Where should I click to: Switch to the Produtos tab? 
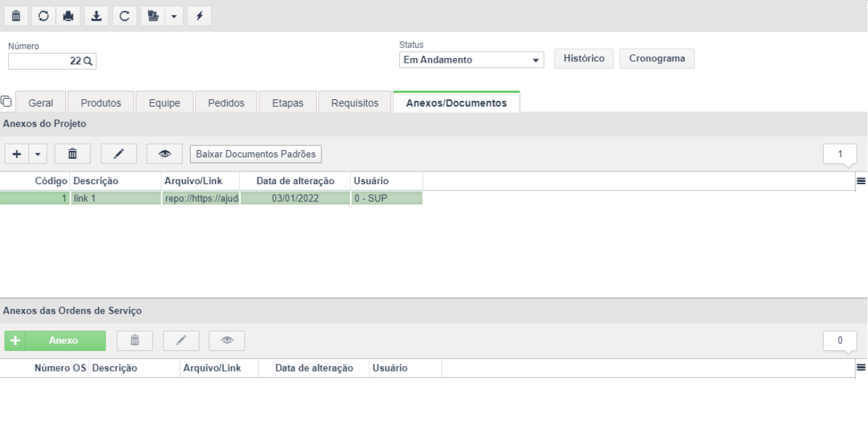pyautogui.click(x=101, y=103)
